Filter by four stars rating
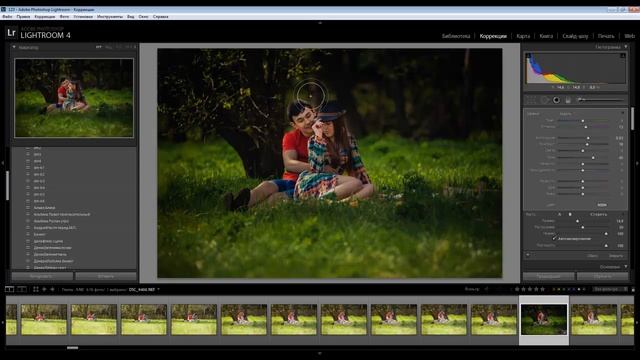640x360 pixels. click(536, 289)
